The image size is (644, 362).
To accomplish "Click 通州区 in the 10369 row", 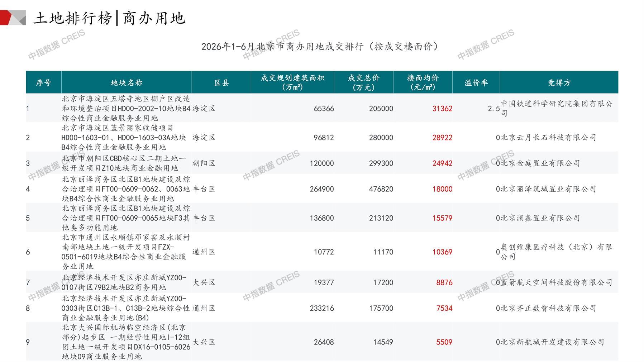I will 204,252.
